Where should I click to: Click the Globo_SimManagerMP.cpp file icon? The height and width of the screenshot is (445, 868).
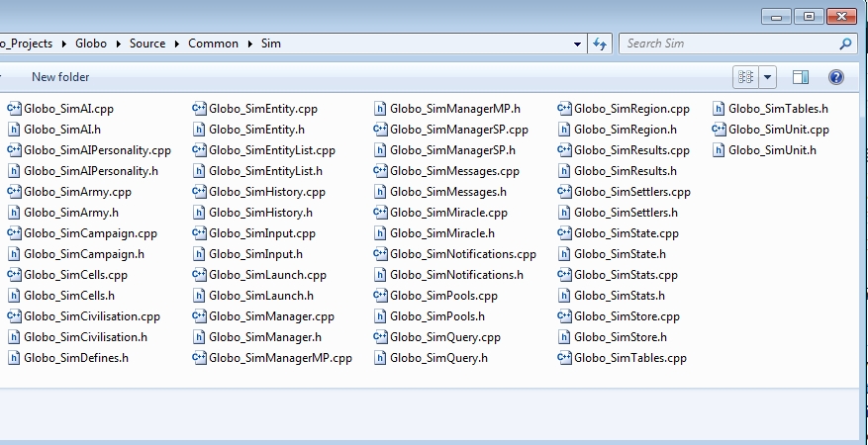199,358
